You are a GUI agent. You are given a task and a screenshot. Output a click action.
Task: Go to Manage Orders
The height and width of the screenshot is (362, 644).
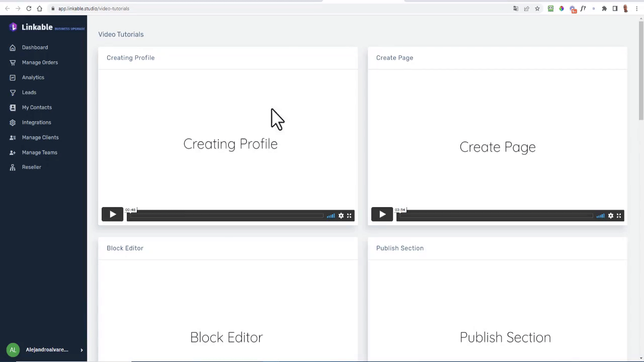point(40,62)
